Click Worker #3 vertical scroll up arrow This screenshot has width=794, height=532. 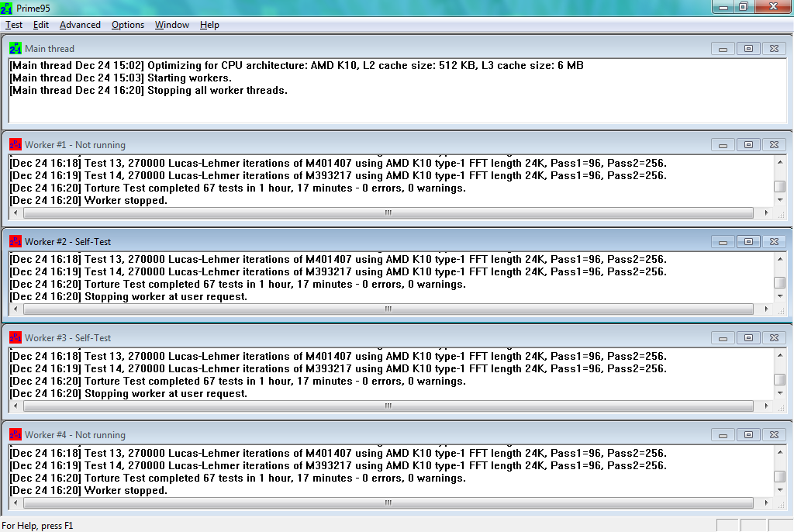[780, 356]
